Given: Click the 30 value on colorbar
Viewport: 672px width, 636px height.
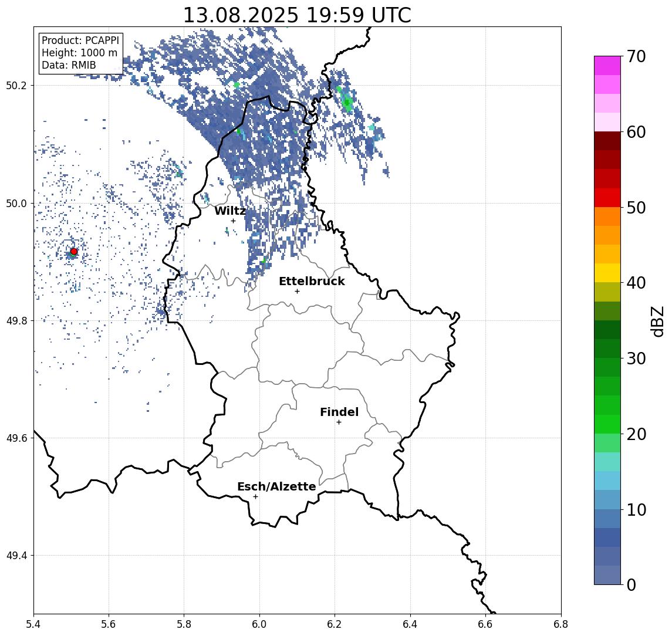Looking at the screenshot, I should coord(636,358).
